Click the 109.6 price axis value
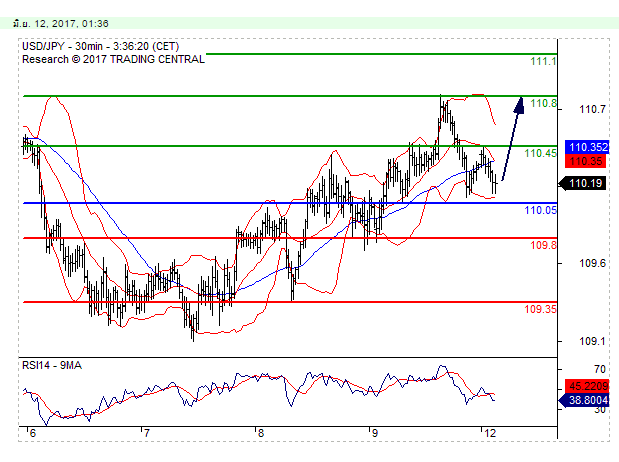Screen dimensions: 619x462 coord(592,263)
